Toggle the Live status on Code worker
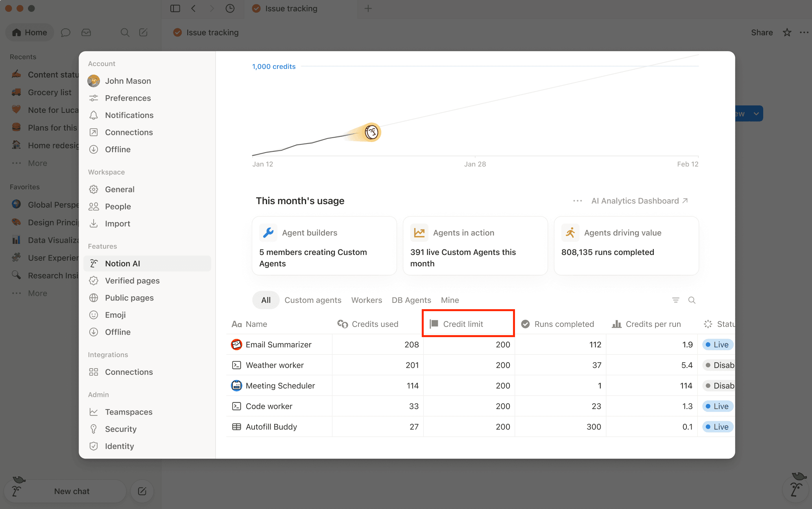 pos(717,406)
